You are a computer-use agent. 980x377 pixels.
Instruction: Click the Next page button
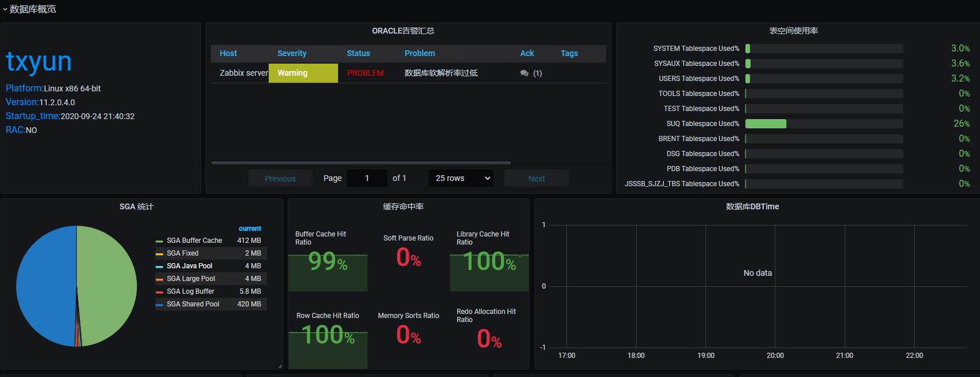[536, 179]
